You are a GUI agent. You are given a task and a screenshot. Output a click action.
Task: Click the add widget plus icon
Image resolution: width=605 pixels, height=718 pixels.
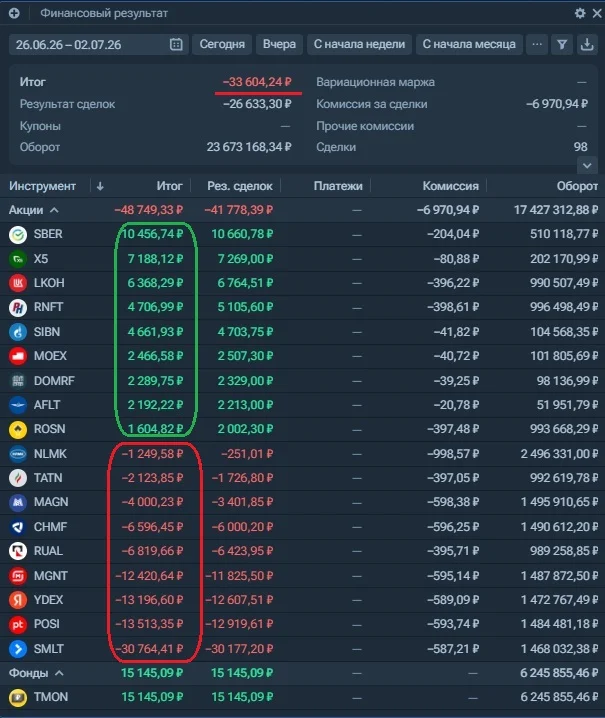pos(14,13)
